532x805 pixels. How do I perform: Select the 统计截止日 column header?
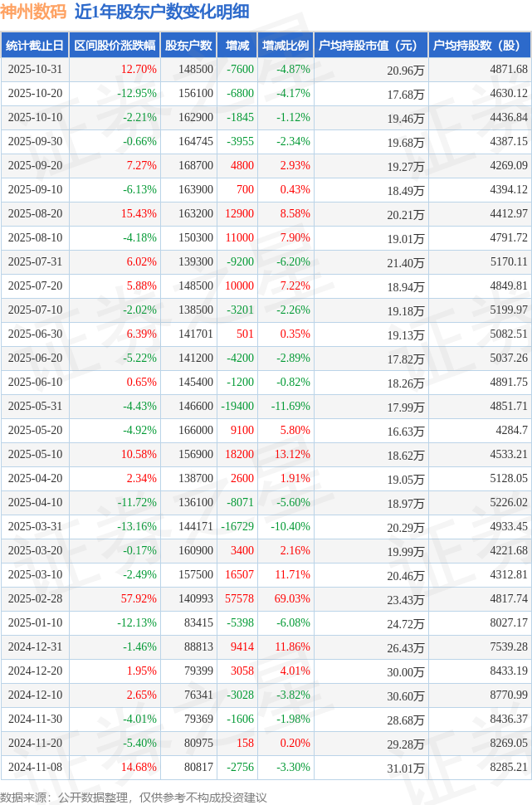coord(35,46)
